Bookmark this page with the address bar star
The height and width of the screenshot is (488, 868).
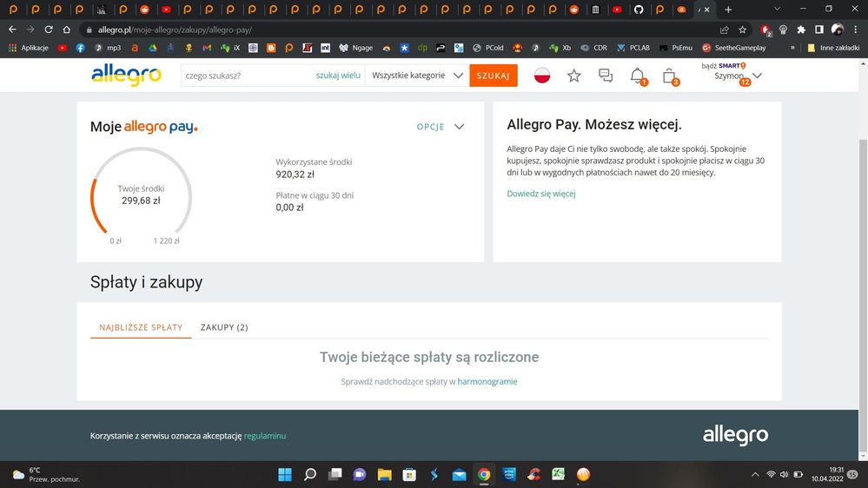(x=742, y=30)
